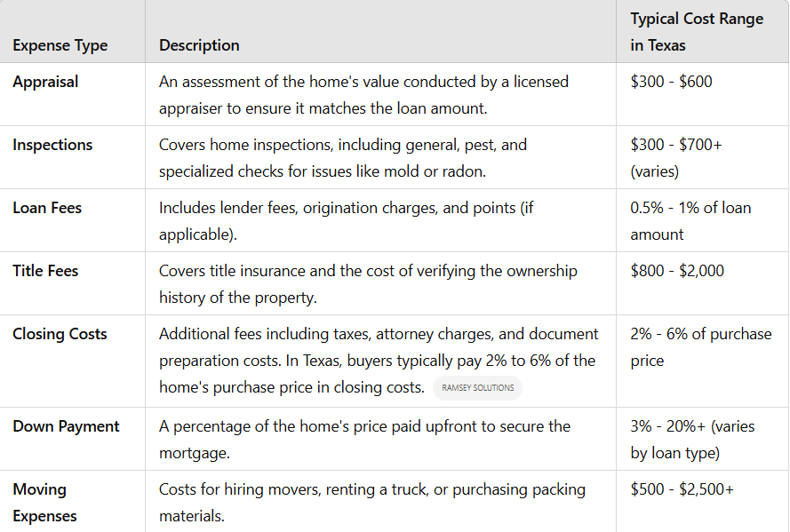Click the Inspections row label

coord(52,145)
